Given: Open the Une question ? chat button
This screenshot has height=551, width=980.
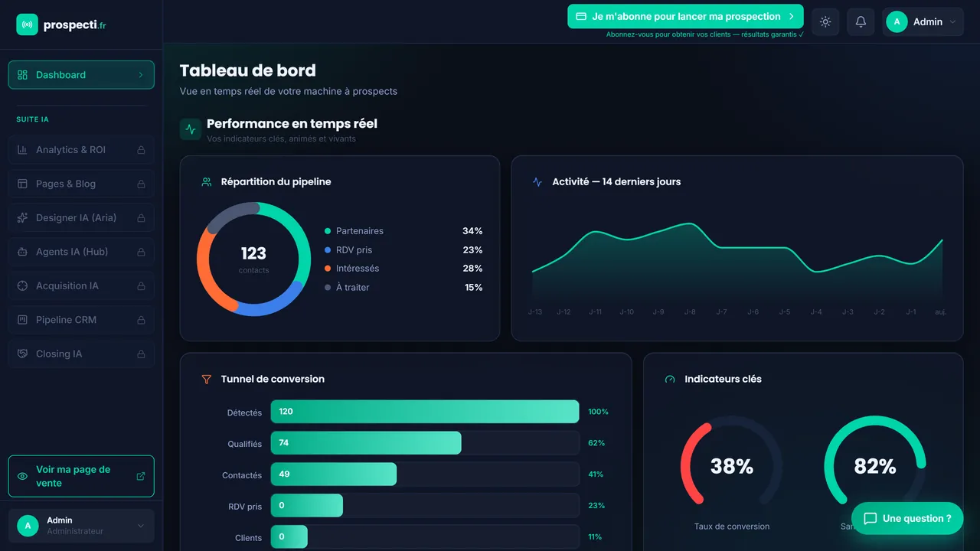Looking at the screenshot, I should (x=907, y=518).
